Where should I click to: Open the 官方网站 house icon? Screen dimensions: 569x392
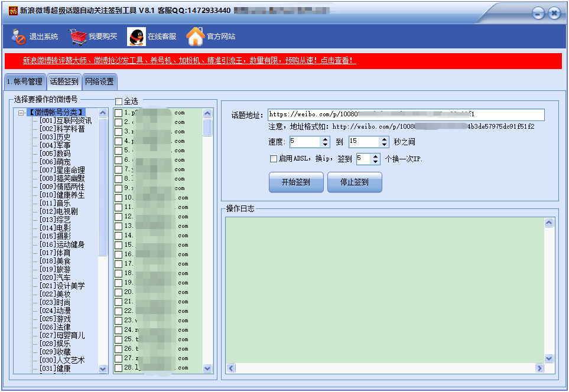click(x=195, y=37)
